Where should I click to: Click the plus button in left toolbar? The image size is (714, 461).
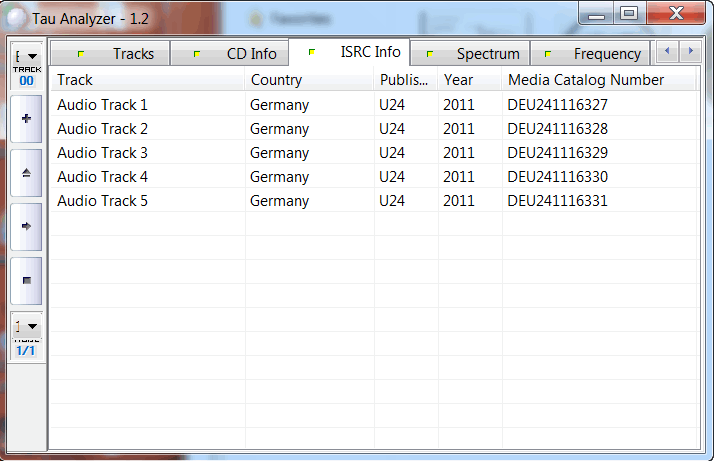click(26, 119)
